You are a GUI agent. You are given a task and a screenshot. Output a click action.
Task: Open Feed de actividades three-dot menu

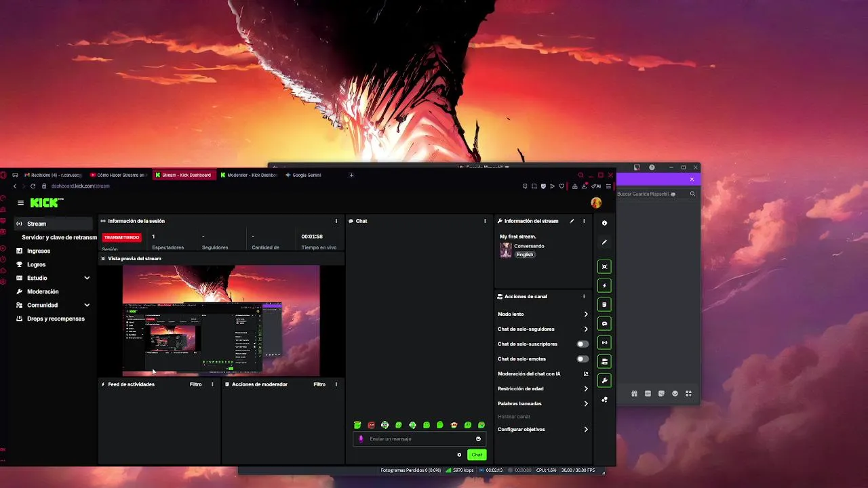tap(212, 384)
